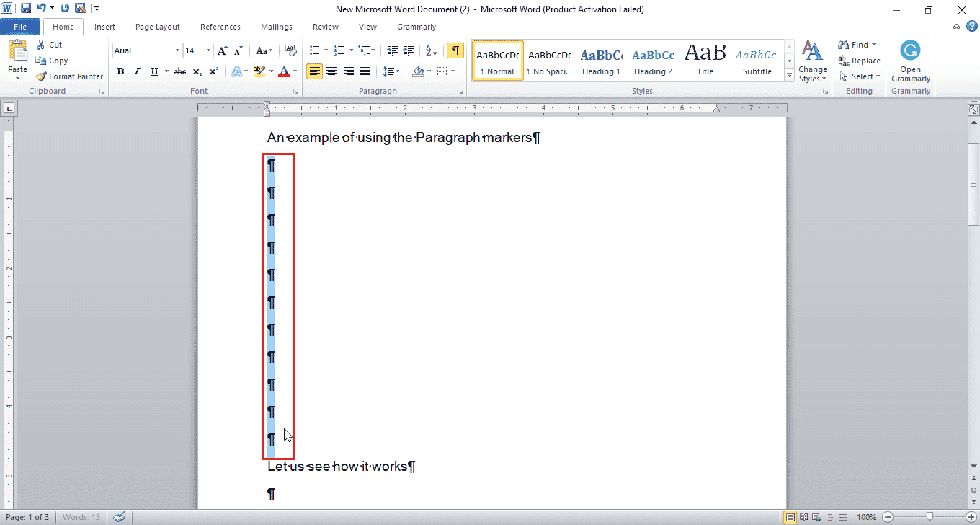Screen dimensions: 980x525
Task: Click the Find button
Action: (x=857, y=45)
